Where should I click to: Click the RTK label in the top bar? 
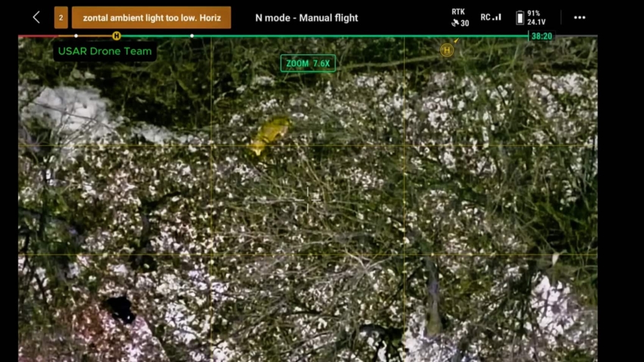coord(458,11)
